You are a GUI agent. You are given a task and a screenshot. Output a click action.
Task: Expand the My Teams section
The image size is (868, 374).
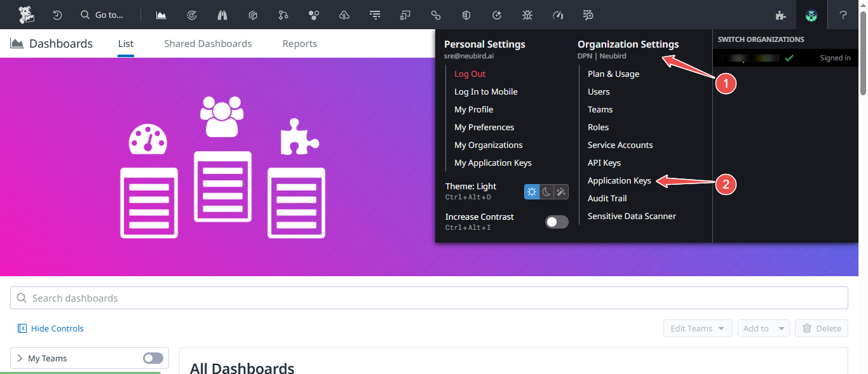tap(19, 358)
